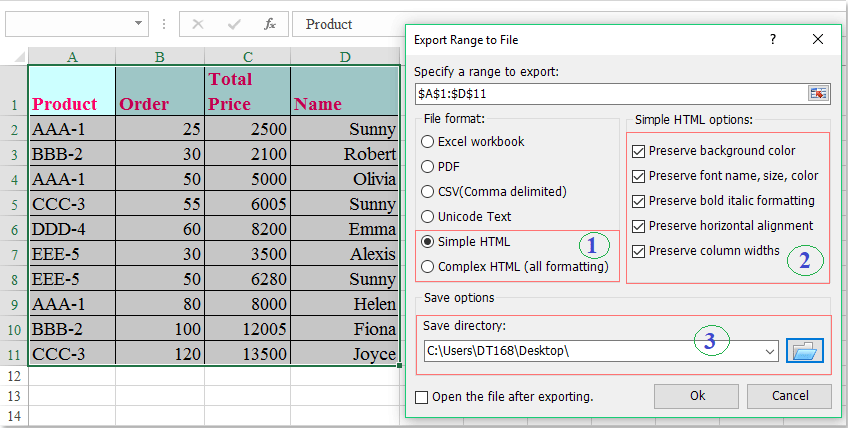
Task: Click the dialog help question mark
Action: pyautogui.click(x=772, y=39)
